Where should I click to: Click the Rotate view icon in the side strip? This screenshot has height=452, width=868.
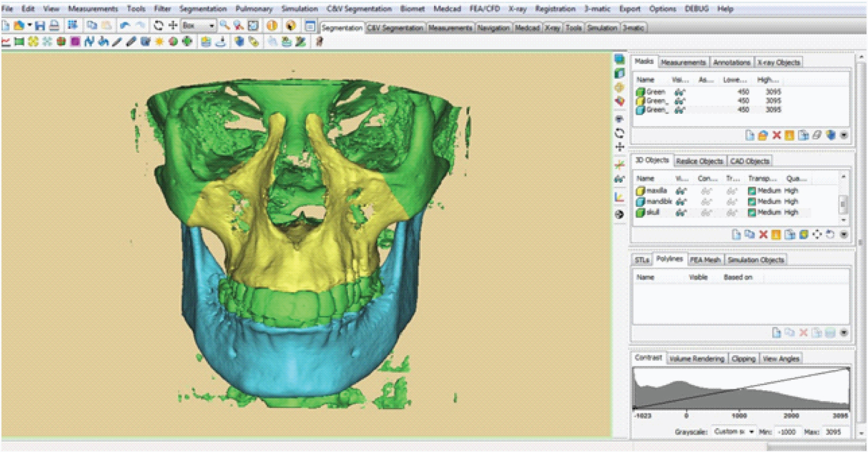(x=619, y=133)
